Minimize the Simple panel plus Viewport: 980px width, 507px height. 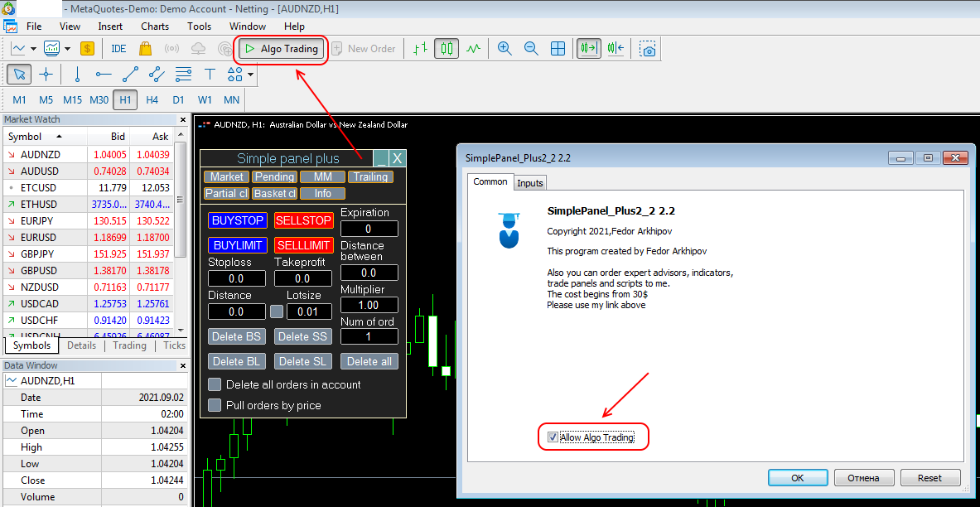coord(381,159)
